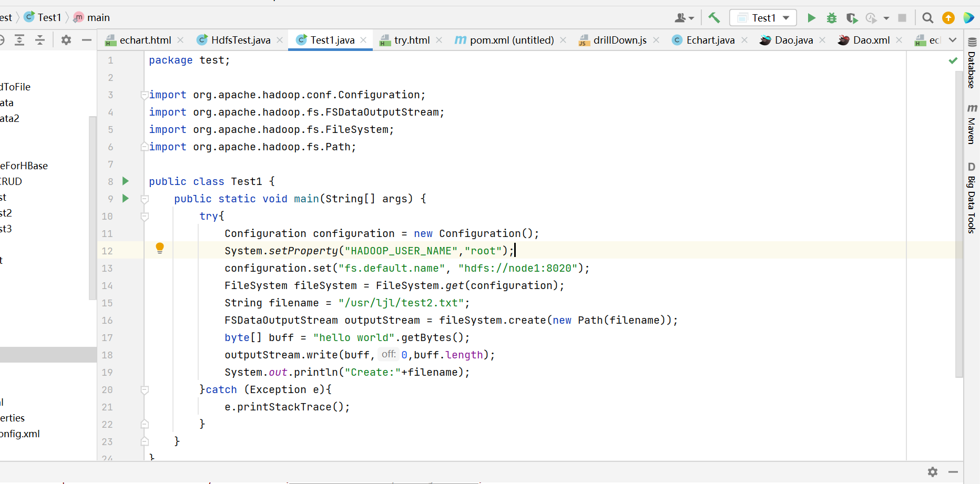Click "e.printStackTrace();" on line 21
This screenshot has width=980, height=484.
[287, 407]
